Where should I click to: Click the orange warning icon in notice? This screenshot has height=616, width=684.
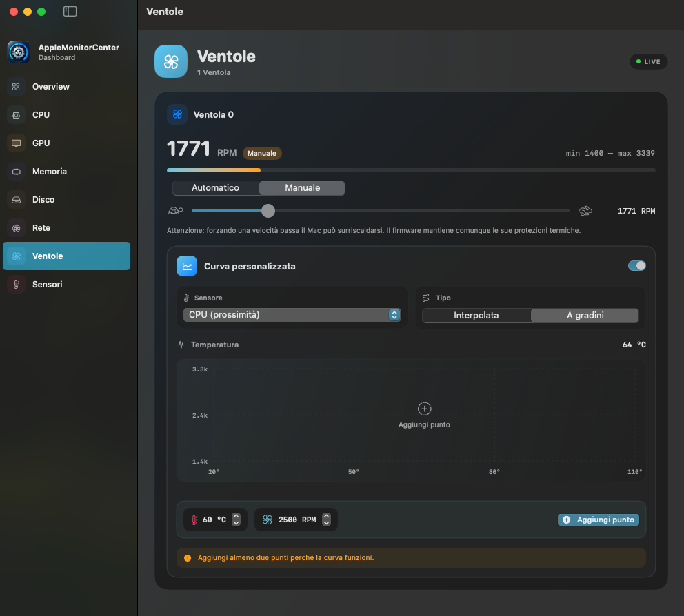coord(188,558)
